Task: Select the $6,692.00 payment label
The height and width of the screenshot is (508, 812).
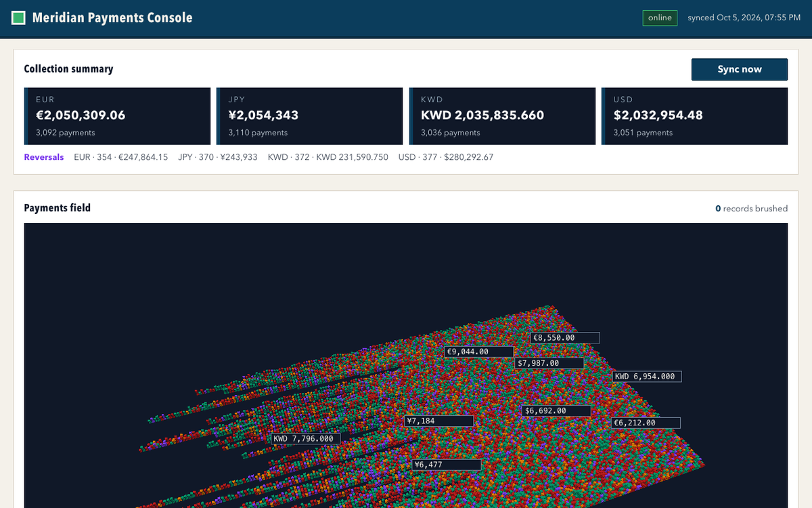Action: [x=557, y=410]
